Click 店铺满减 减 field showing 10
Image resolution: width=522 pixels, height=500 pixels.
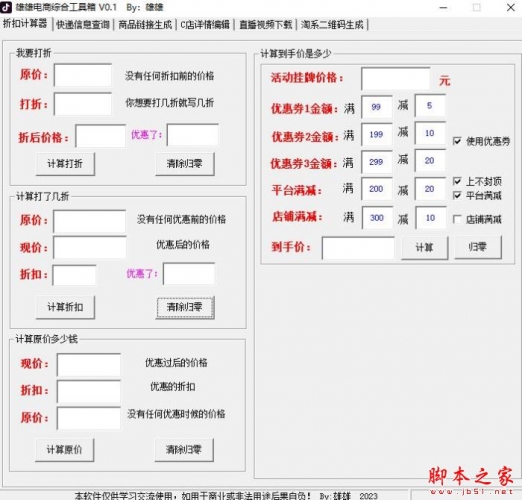431,218
